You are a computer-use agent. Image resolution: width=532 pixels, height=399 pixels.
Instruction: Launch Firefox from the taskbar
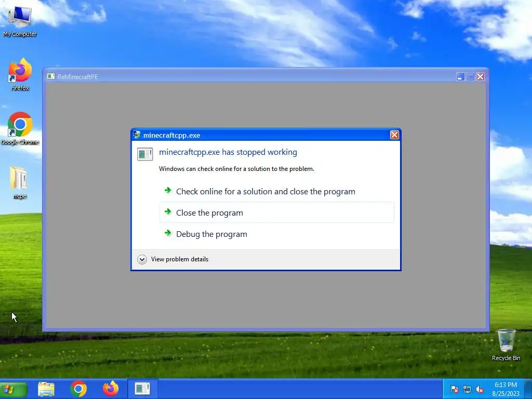(111, 389)
